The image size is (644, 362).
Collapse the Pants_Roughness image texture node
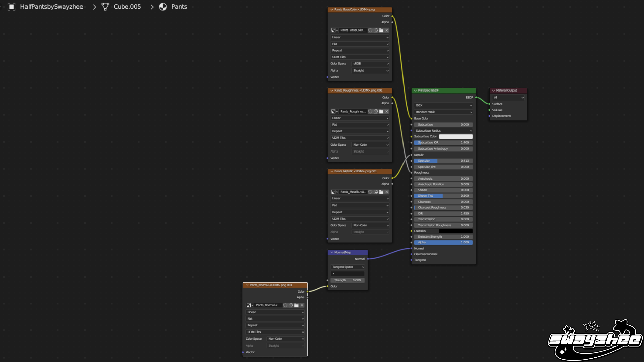332,90
